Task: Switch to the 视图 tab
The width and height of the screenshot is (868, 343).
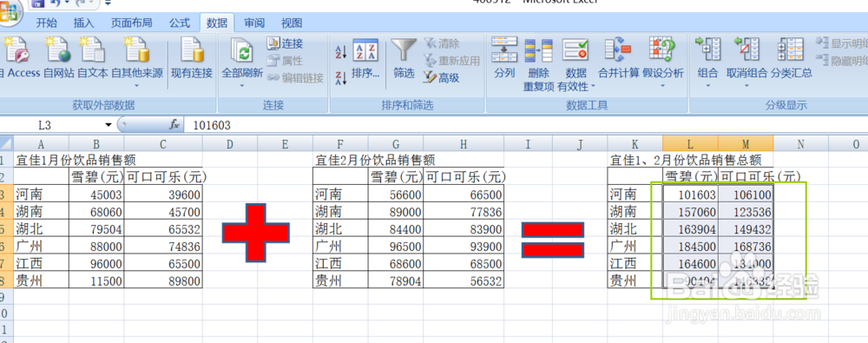Action: click(x=292, y=23)
